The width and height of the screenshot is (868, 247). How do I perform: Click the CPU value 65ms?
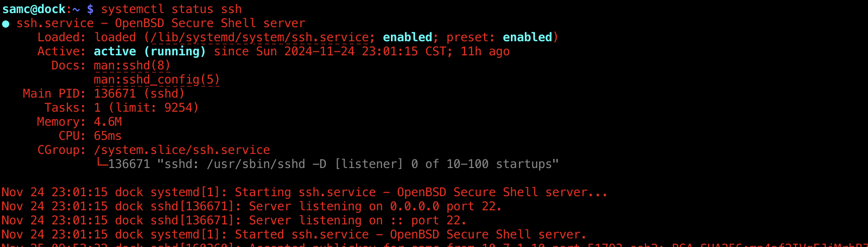(108, 136)
